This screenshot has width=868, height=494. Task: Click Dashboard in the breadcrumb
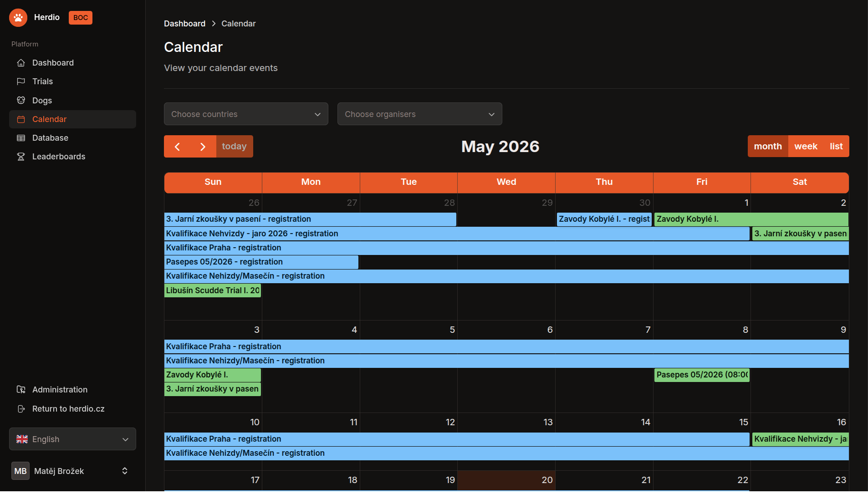click(x=184, y=24)
